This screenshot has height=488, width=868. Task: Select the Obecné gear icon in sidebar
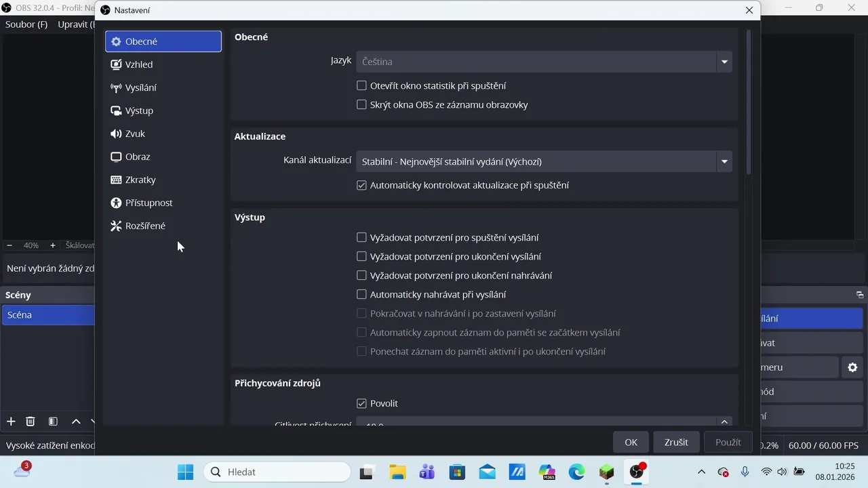pyautogui.click(x=116, y=41)
